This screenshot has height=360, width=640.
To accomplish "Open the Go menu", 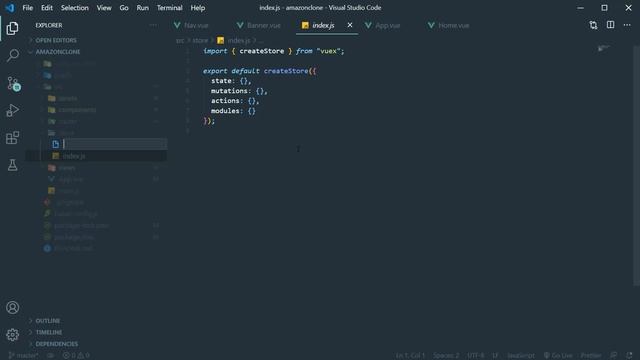I will coord(124,8).
